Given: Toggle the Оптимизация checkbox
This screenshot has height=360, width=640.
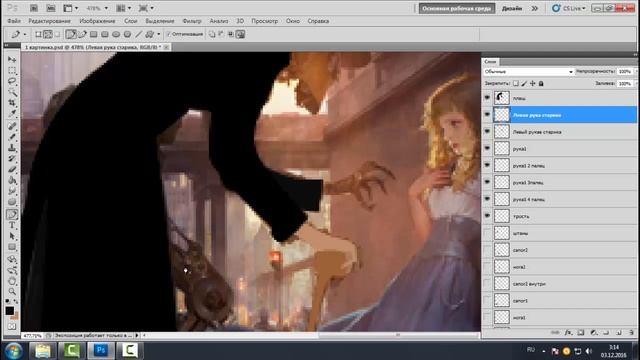Looking at the screenshot, I should (x=169, y=34).
